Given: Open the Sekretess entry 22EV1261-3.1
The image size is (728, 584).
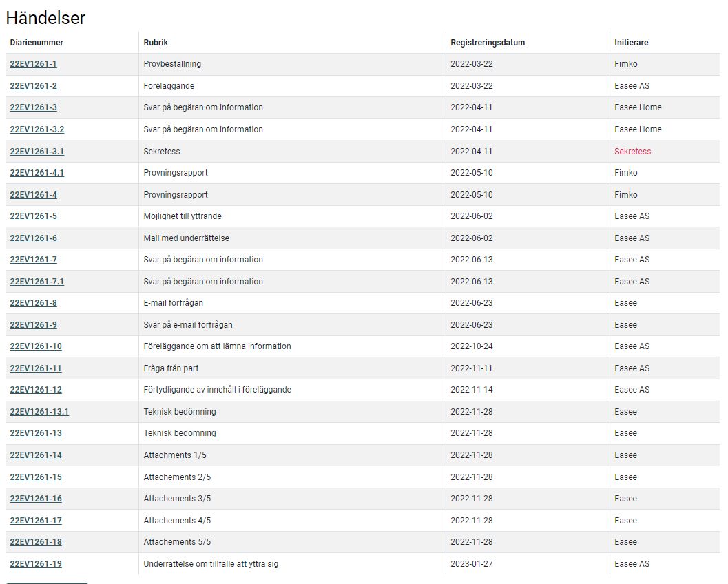Looking at the screenshot, I should [x=37, y=152].
